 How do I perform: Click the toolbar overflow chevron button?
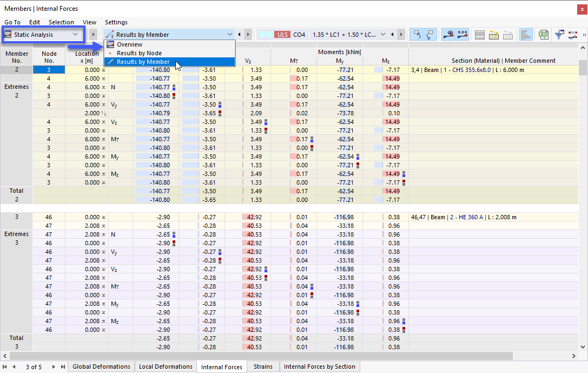tap(584, 34)
